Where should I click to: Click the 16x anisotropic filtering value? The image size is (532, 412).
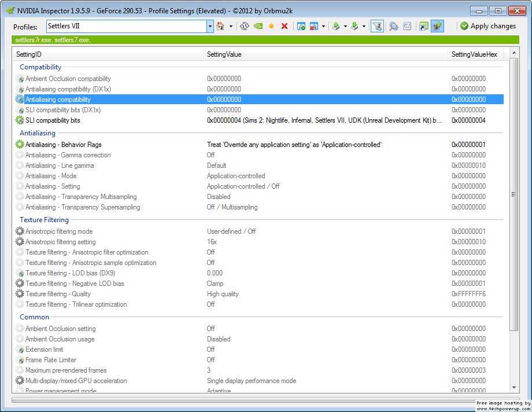click(x=212, y=242)
